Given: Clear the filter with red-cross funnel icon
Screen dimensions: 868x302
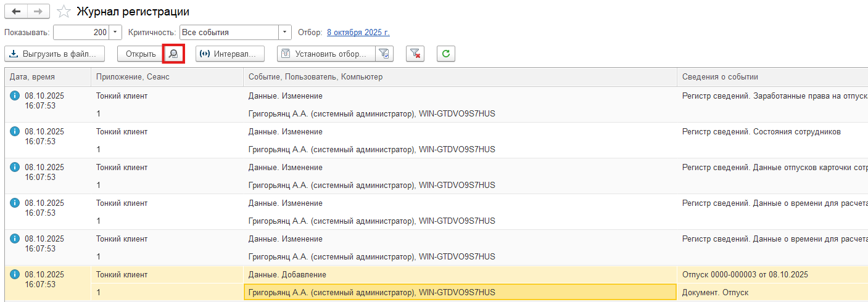Looking at the screenshot, I should point(415,54).
